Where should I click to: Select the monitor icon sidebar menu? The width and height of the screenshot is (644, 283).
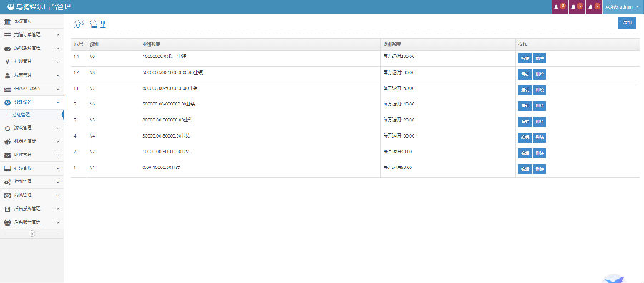[7, 168]
